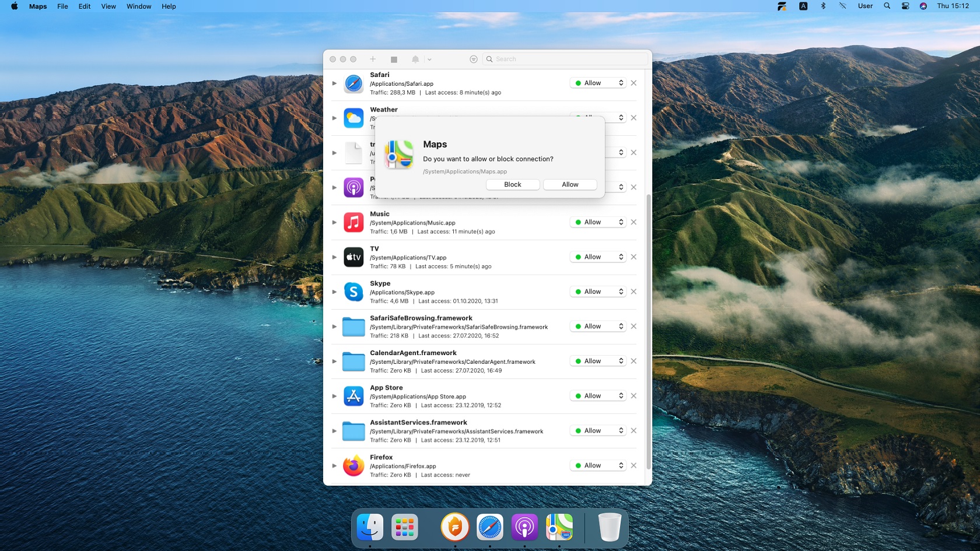Click the Weather app icon in list

353,118
